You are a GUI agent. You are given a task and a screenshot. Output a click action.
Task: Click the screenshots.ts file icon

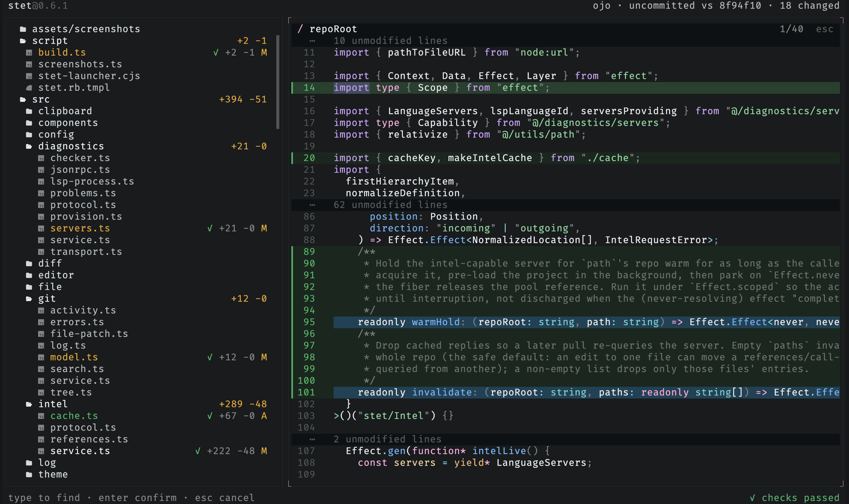pos(29,65)
